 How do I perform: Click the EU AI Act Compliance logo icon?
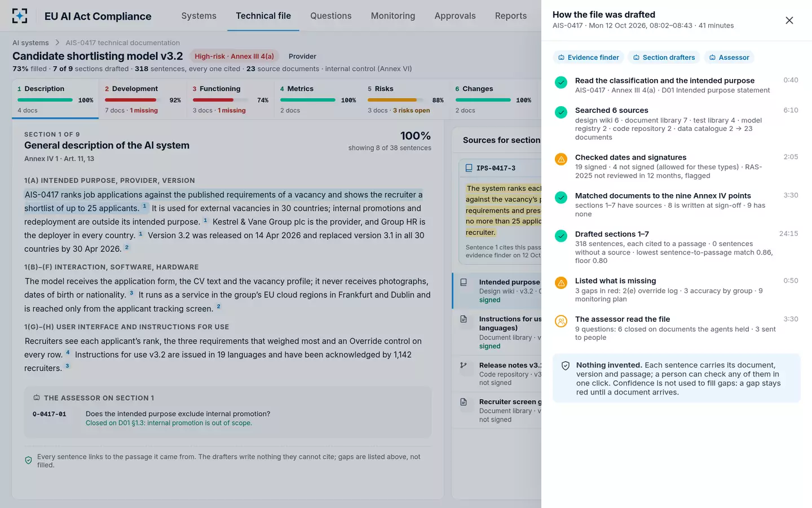tap(20, 16)
